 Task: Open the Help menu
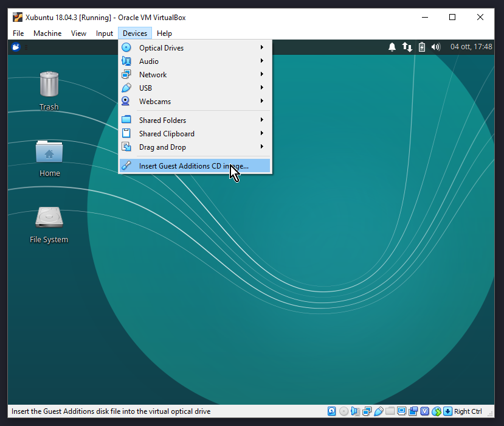point(164,33)
